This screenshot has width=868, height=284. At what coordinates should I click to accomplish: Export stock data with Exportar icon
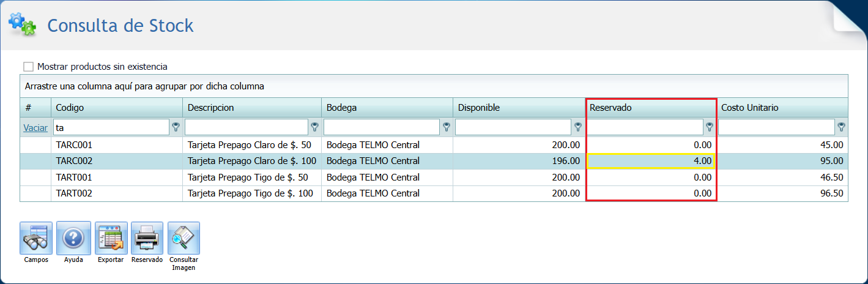111,237
